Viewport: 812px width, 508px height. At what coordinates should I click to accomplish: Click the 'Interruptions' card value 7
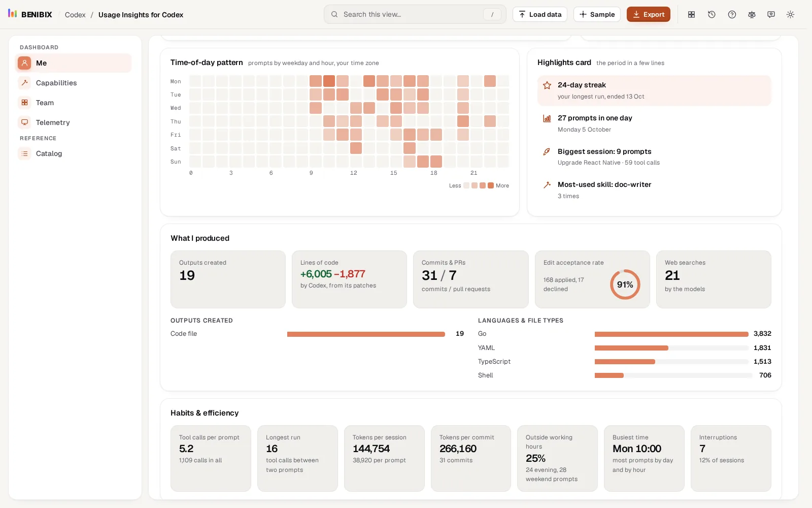[702, 449]
